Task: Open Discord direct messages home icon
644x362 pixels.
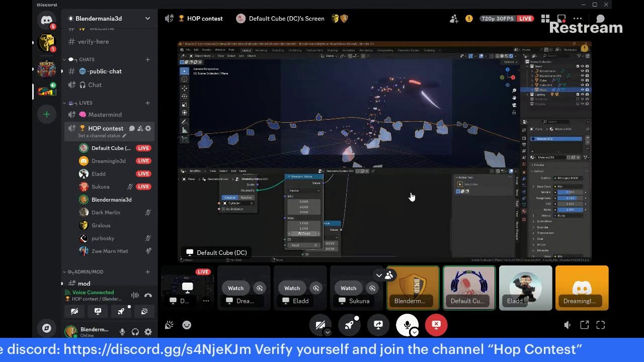Action: (x=47, y=20)
